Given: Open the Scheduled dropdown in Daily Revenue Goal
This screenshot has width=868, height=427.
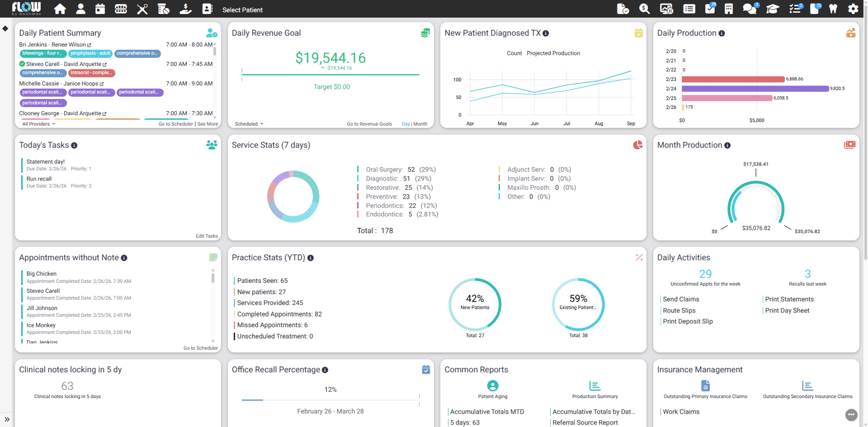Looking at the screenshot, I should [249, 124].
